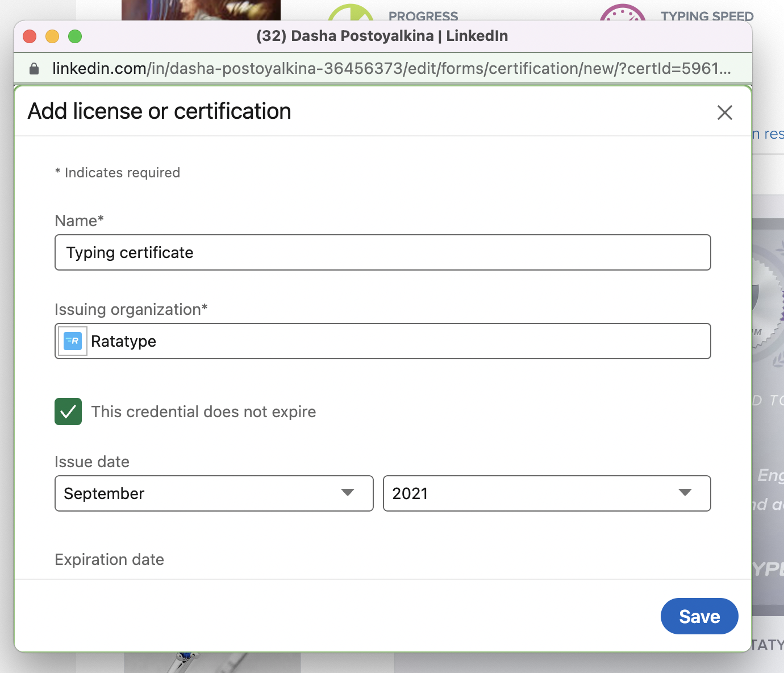784x673 pixels.
Task: Select the PROGRESS heading in background page
Action: pos(423,16)
